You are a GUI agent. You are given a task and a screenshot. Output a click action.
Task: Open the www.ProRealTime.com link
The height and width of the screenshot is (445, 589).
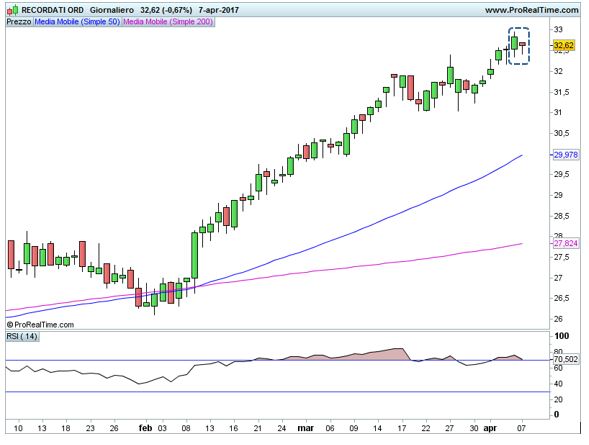[x=532, y=10]
